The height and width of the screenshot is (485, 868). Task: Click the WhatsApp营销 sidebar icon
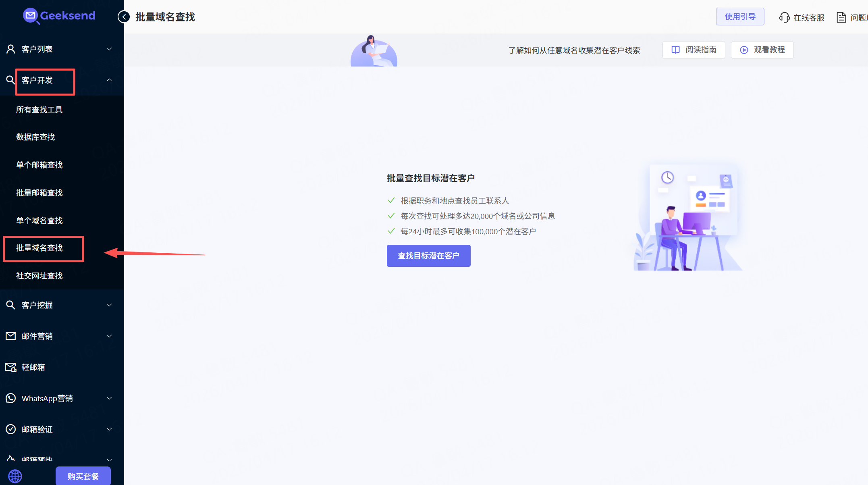pos(11,398)
